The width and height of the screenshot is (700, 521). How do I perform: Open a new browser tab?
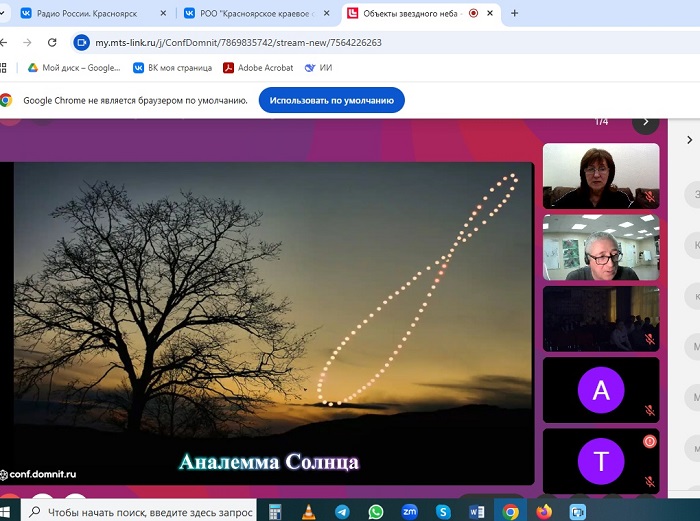click(514, 14)
